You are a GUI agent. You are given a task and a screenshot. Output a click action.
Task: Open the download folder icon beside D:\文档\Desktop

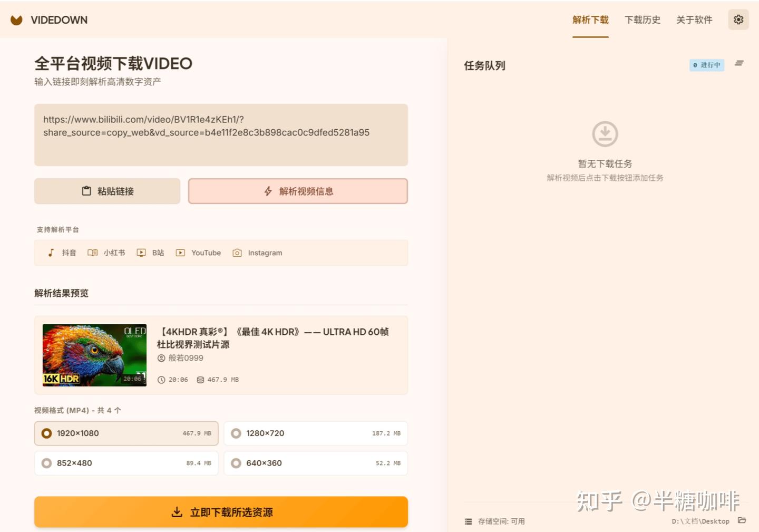(x=742, y=520)
